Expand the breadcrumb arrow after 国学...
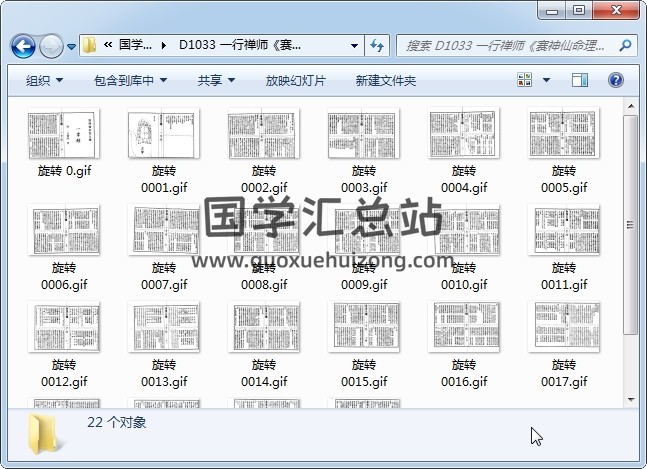647x469 pixels. pos(164,45)
